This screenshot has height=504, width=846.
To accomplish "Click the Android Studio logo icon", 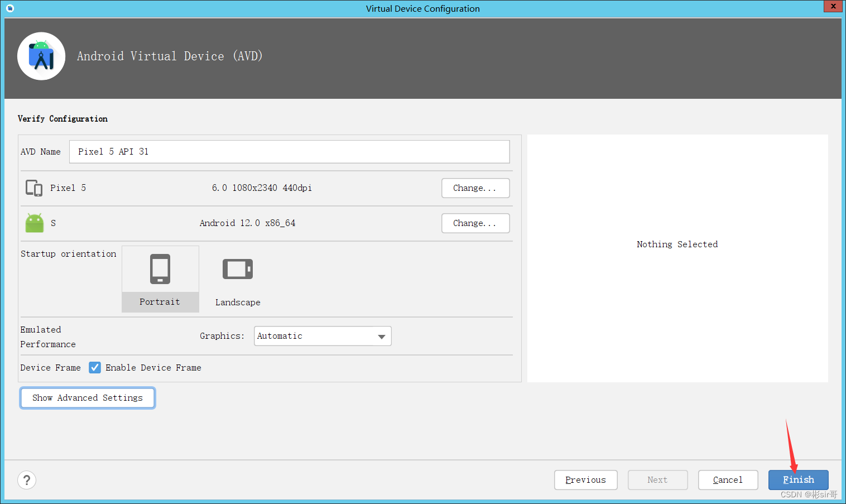I will click(41, 56).
